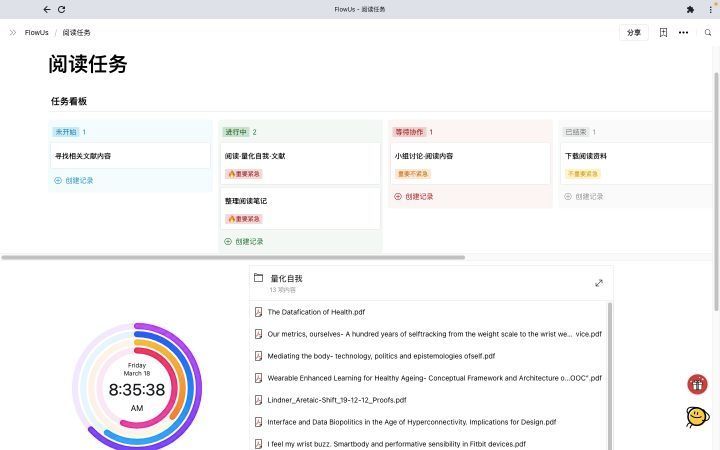Reload the page with the refresh icon
Image resolution: width=720 pixels, height=450 pixels.
(62, 9)
